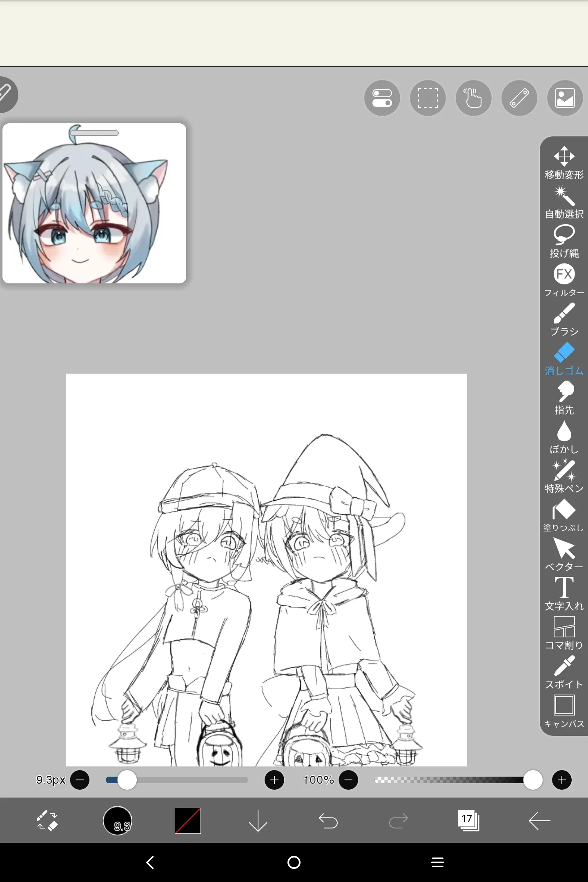Select the Transform (移動変形) tool
This screenshot has height=882, width=588.
(x=564, y=163)
